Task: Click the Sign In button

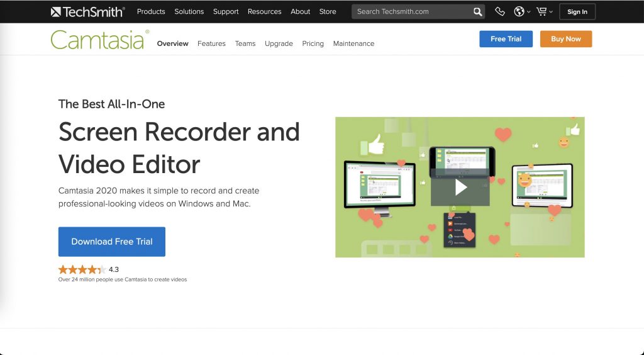Action: click(577, 12)
